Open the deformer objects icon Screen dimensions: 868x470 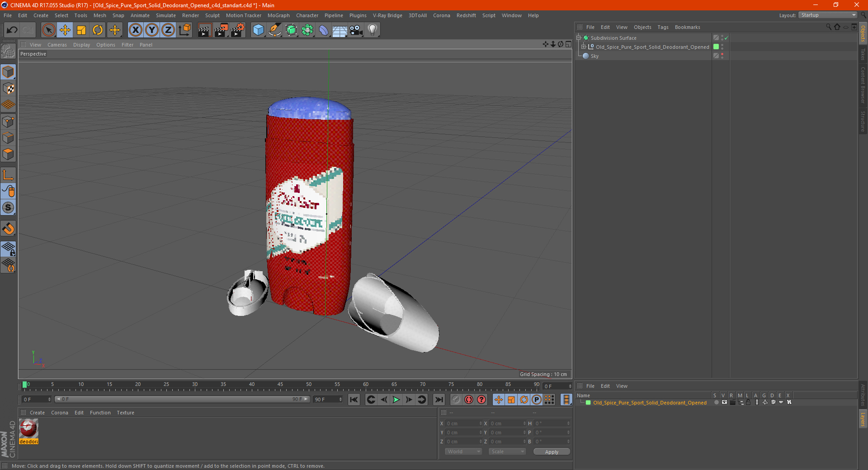(324, 30)
